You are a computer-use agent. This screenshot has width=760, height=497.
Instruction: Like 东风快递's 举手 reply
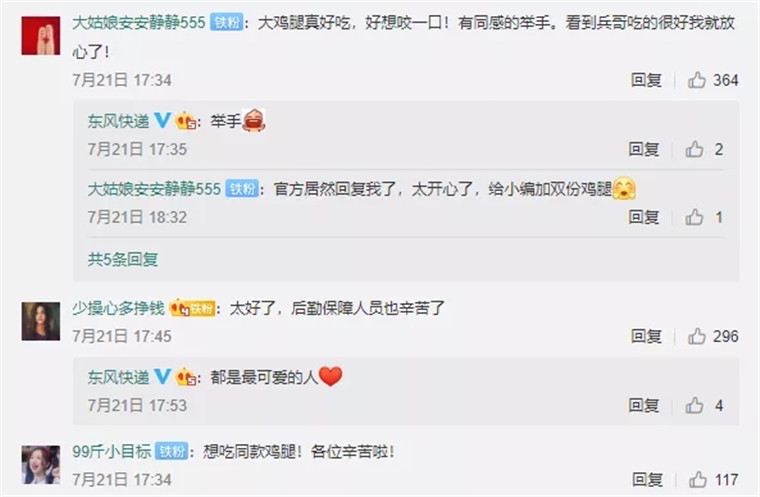click(x=694, y=149)
